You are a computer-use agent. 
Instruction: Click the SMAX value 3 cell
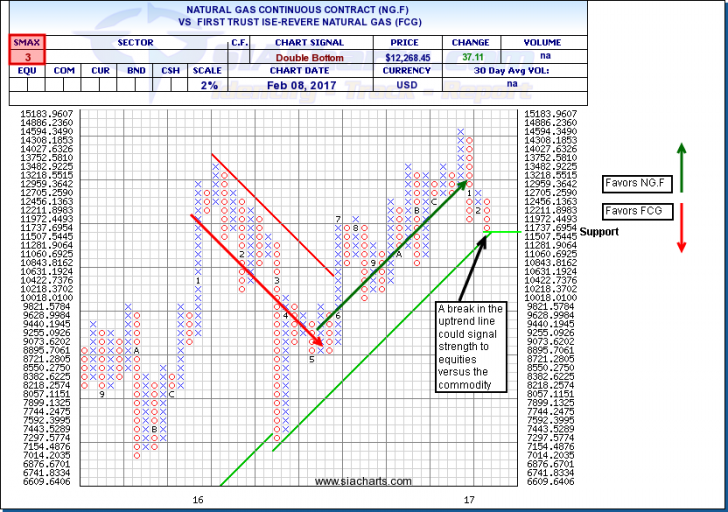point(22,57)
